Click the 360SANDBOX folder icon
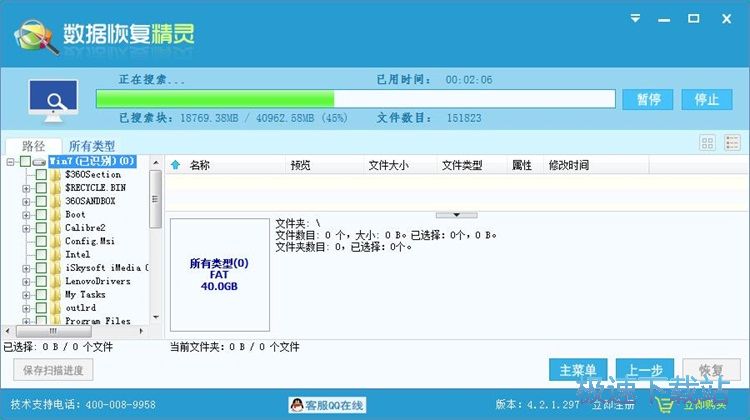The image size is (750, 420). 55,201
